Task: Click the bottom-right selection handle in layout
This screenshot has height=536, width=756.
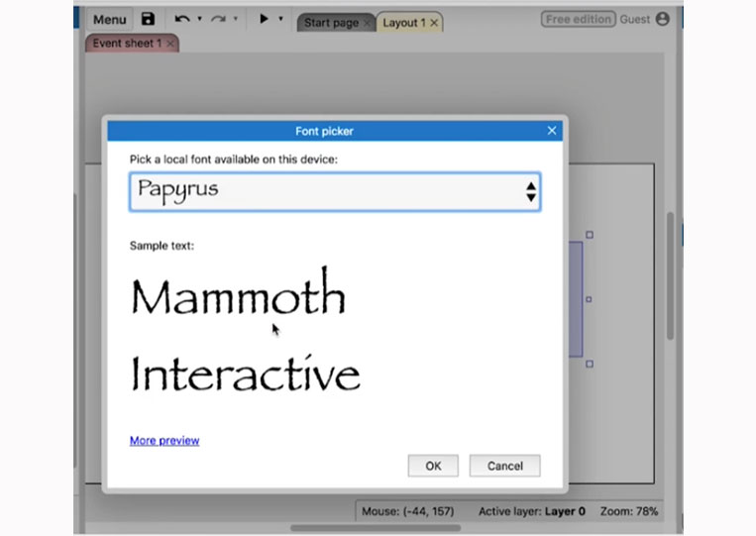Action: [590, 364]
